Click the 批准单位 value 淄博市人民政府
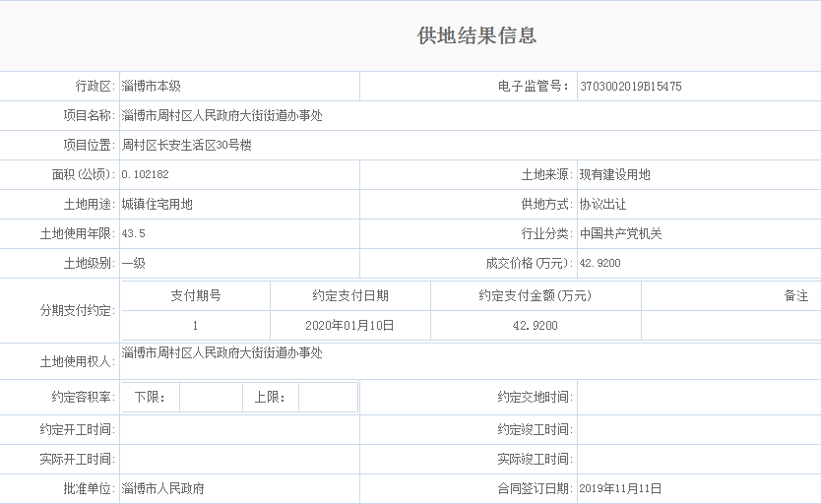 163,488
